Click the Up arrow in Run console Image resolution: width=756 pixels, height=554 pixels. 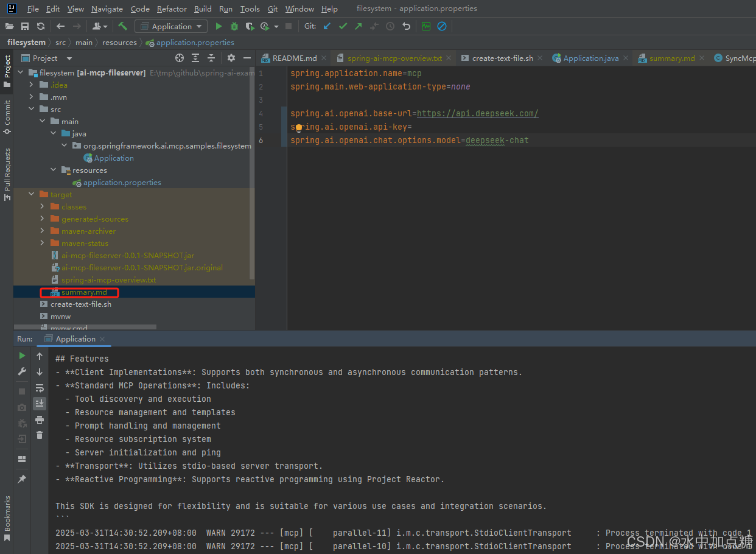(40, 356)
